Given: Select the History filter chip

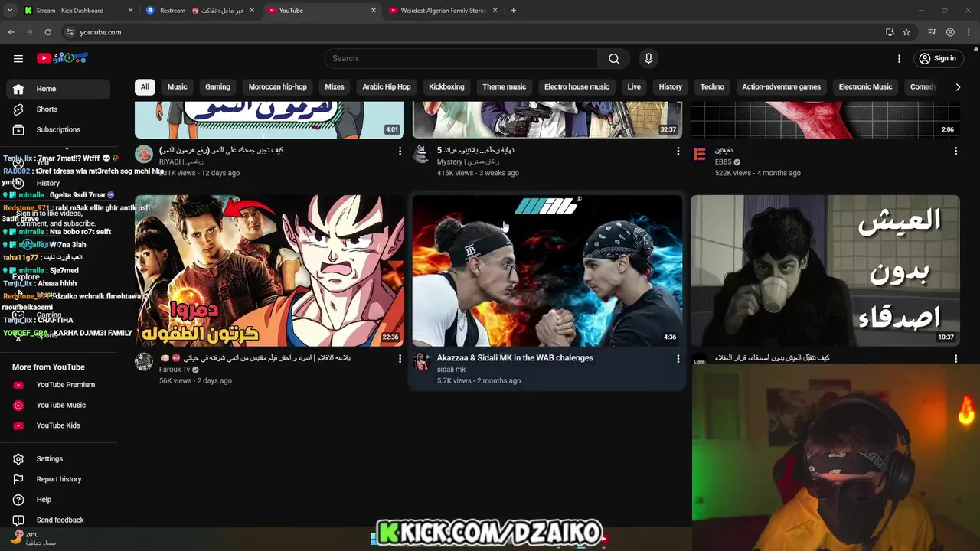Looking at the screenshot, I should (671, 86).
